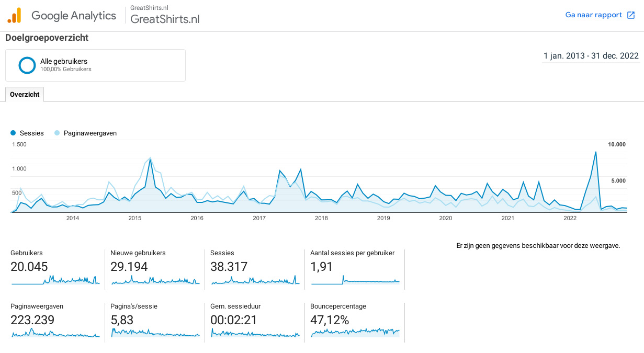
Task: Click the 500 value on the left axis
Action: pos(16,193)
